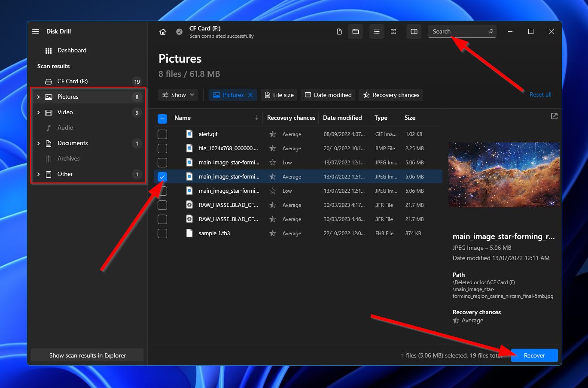This screenshot has width=588, height=388.
Task: Select list view layout icon
Action: (x=377, y=32)
